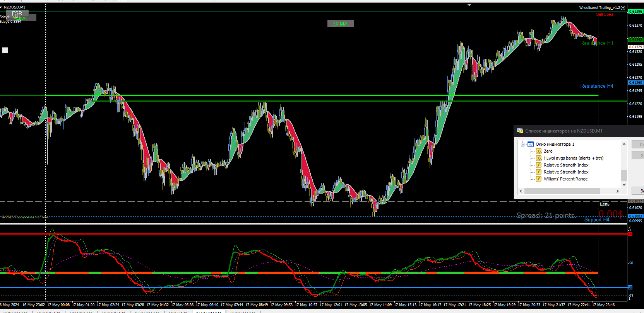Click the indicator list scroll left arrow
Image resolution: width=644 pixels, height=313 pixels.
(521, 191)
